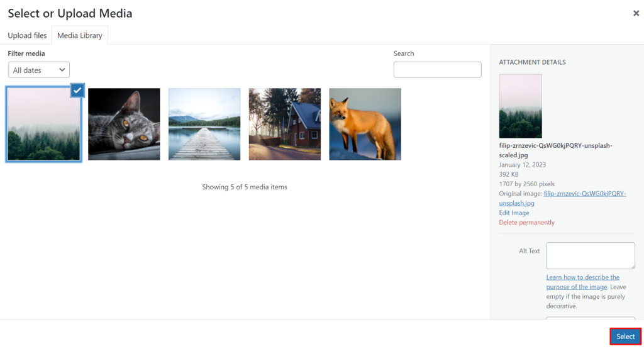Screen dimensions: 644x351
Task: Click the file name filip-zrnzevic-QsWG0kjPQRY-unsplash-scaled.jpg
Action: tap(556, 150)
